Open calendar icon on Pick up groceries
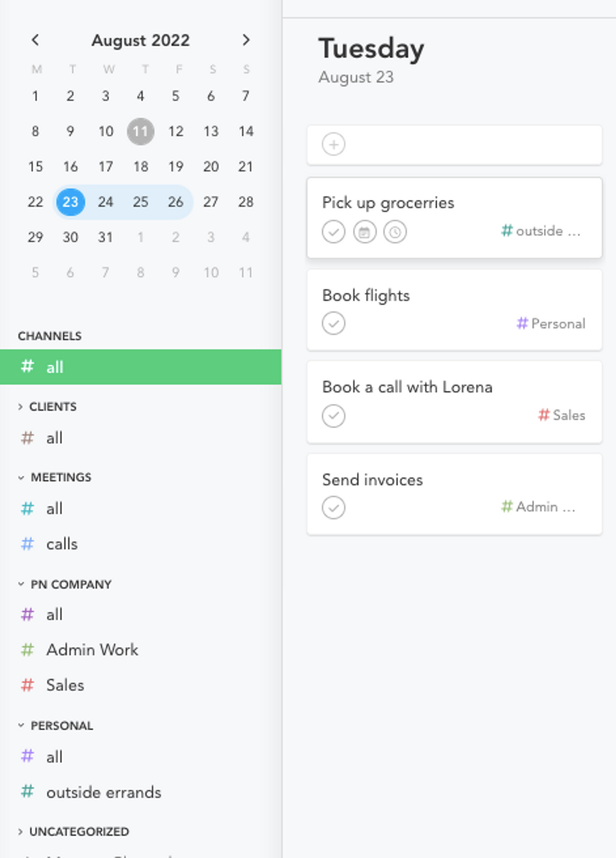 pyautogui.click(x=364, y=232)
